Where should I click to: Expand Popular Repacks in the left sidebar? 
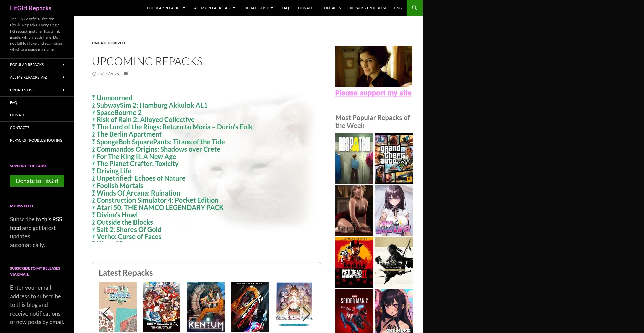pos(37,65)
